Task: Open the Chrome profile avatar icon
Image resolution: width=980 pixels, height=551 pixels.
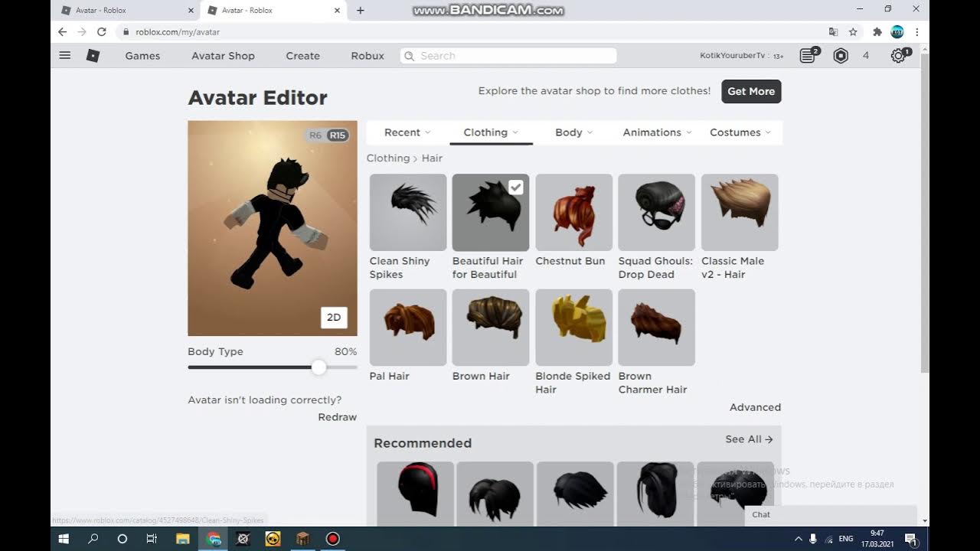Action: tap(897, 31)
